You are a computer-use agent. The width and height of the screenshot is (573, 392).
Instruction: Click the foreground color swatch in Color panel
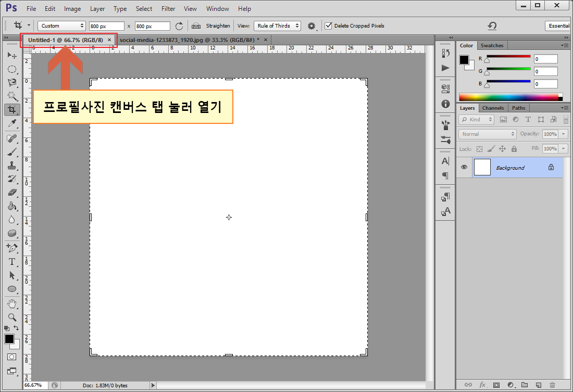pos(464,60)
